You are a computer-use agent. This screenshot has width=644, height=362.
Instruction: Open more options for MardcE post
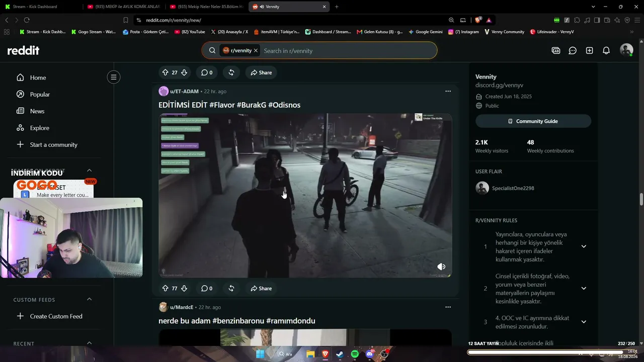coord(448,307)
